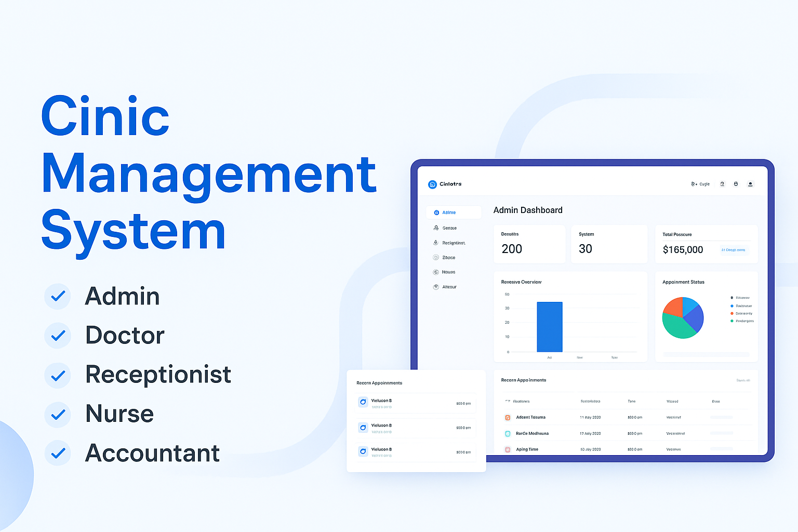Click the checkmark next to Admin
Image resolution: width=798 pixels, height=532 pixels.
tap(58, 296)
